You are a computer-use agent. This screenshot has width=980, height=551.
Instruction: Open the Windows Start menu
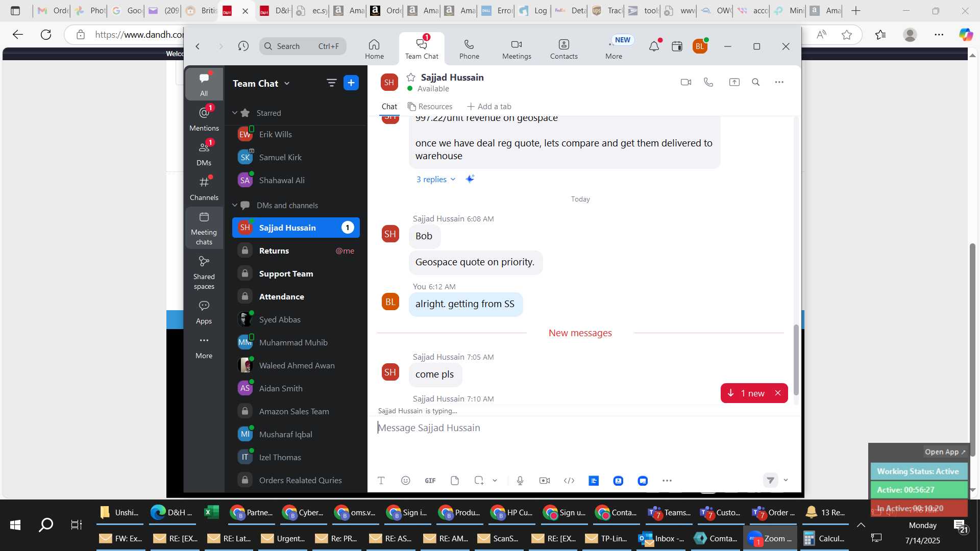[15, 525]
